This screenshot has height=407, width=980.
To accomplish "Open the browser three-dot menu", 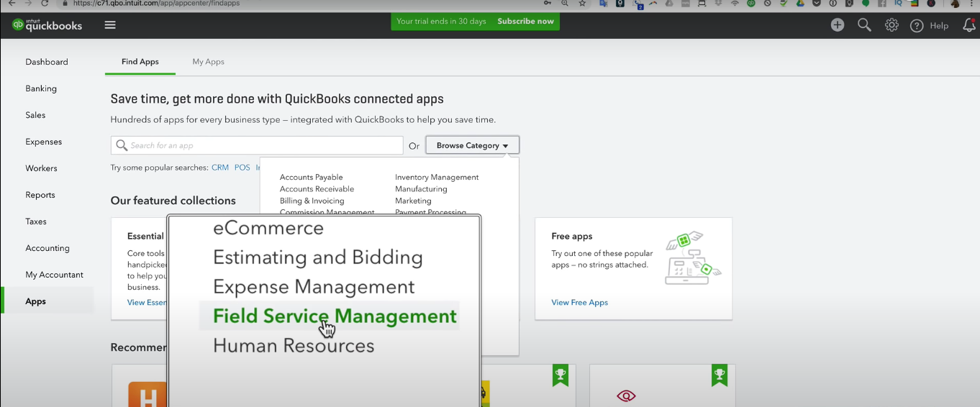I will (x=972, y=4).
